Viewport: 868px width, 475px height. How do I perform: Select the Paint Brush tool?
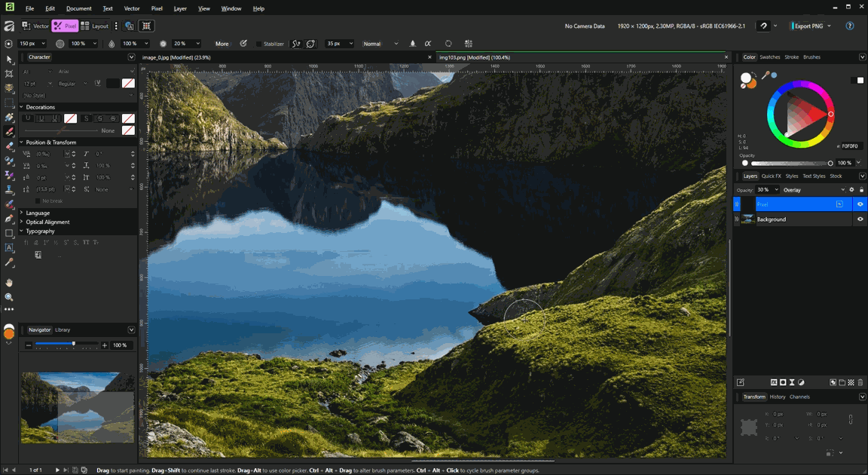9,132
